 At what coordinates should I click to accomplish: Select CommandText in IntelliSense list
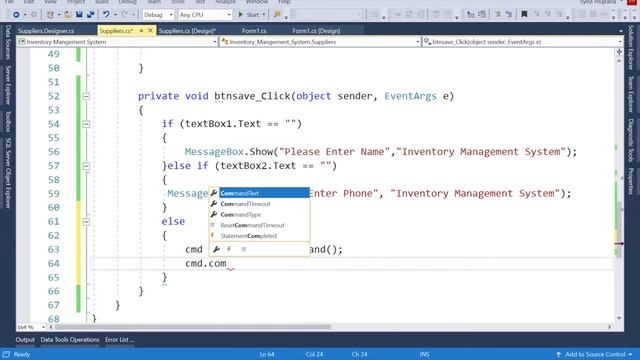click(260, 193)
